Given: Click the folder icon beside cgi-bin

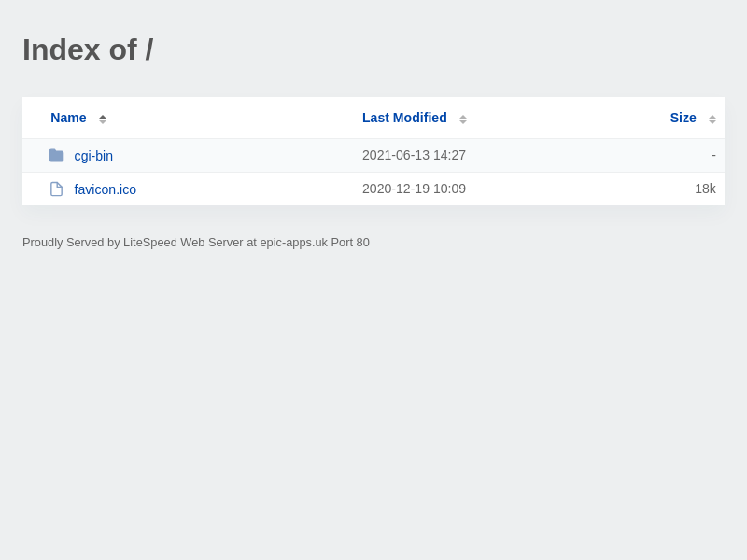Looking at the screenshot, I should pyautogui.click(x=56, y=156).
